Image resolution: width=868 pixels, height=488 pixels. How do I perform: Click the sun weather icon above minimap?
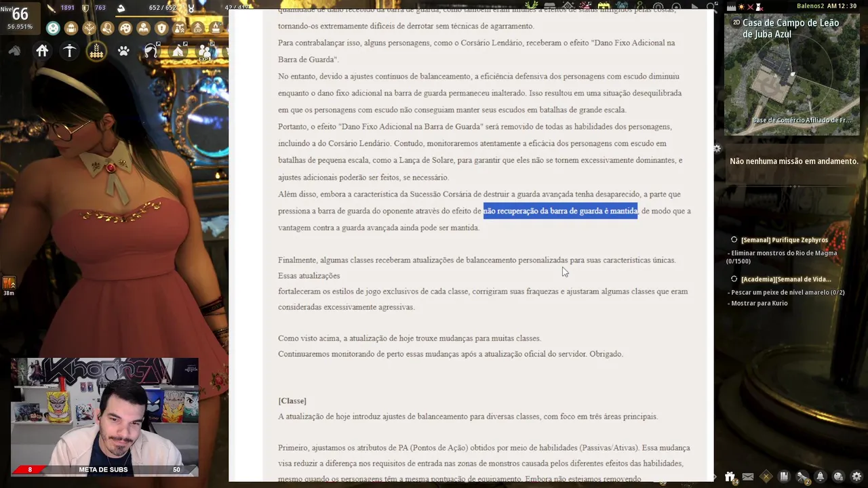[x=741, y=7]
